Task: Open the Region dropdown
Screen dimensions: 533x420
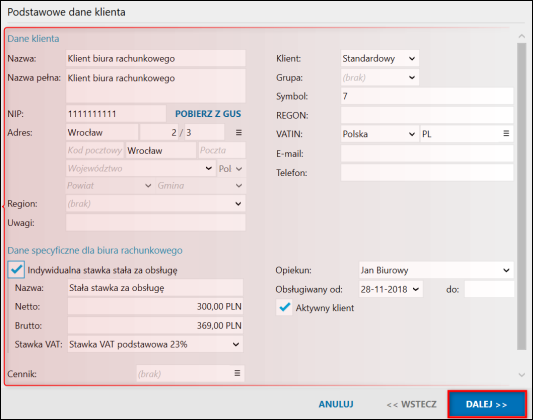Action: [238, 204]
